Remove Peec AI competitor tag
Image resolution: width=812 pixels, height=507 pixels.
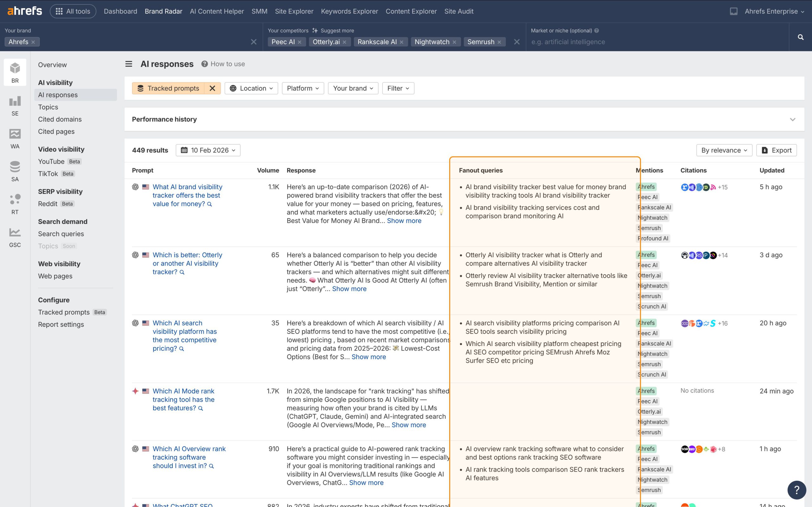299,42
